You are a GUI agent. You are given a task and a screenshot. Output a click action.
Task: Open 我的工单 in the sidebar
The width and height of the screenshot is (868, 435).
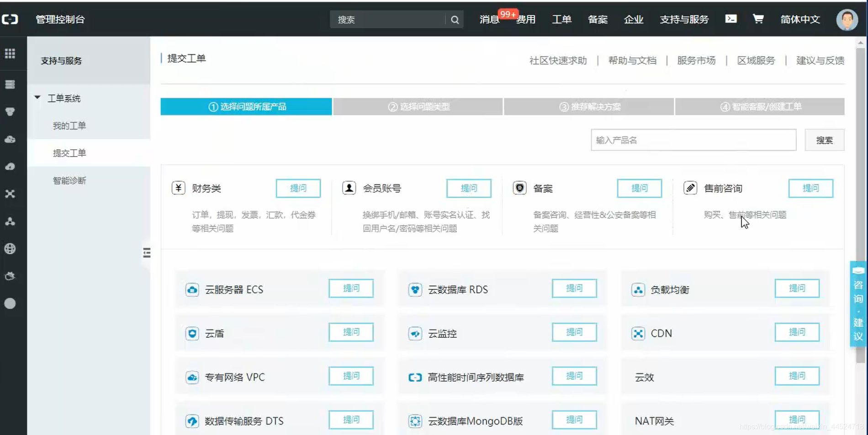[x=69, y=126]
